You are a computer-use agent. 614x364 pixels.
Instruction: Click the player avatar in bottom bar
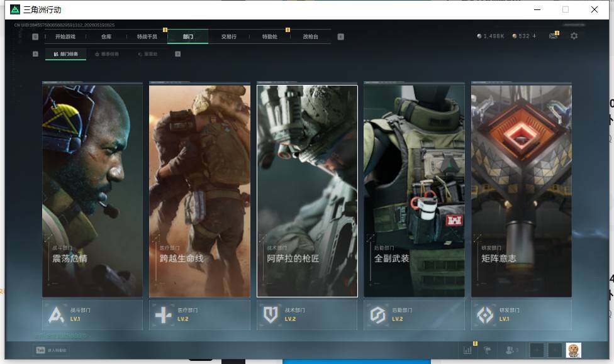pos(574,350)
